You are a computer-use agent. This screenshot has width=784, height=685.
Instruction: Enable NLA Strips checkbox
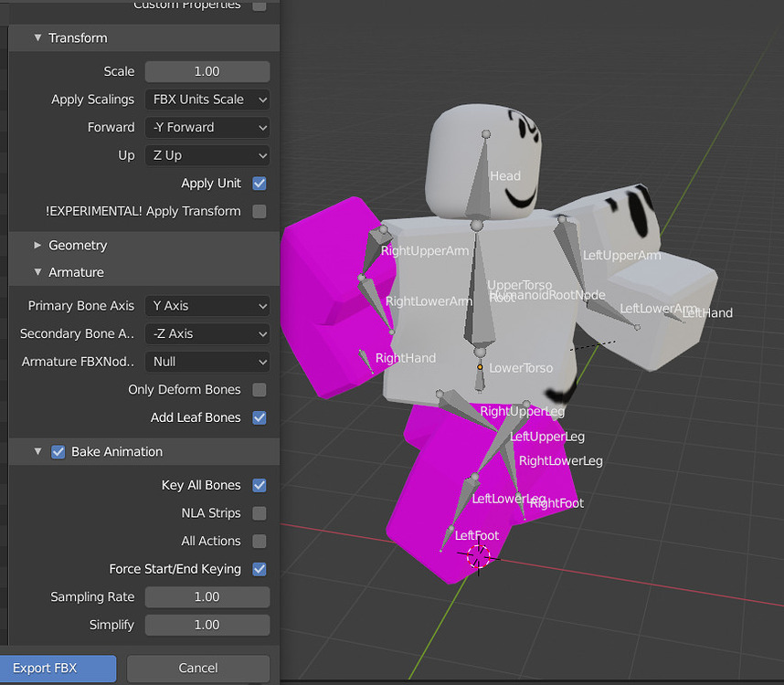click(260, 513)
